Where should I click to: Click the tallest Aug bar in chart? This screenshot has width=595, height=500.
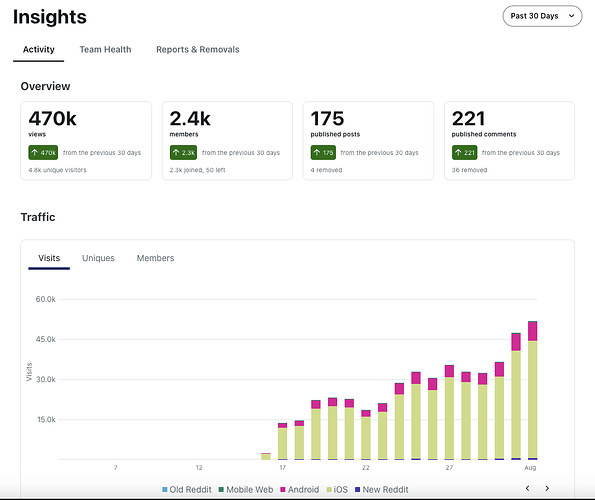click(532, 390)
